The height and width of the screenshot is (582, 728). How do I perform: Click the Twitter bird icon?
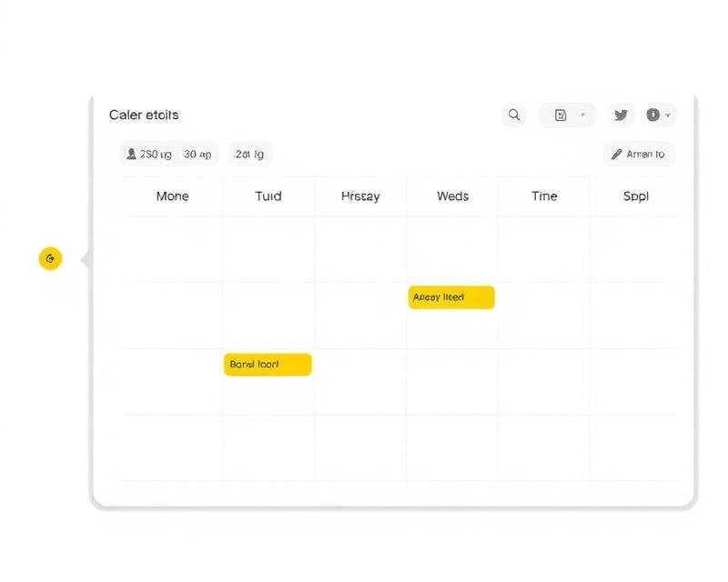tap(621, 115)
